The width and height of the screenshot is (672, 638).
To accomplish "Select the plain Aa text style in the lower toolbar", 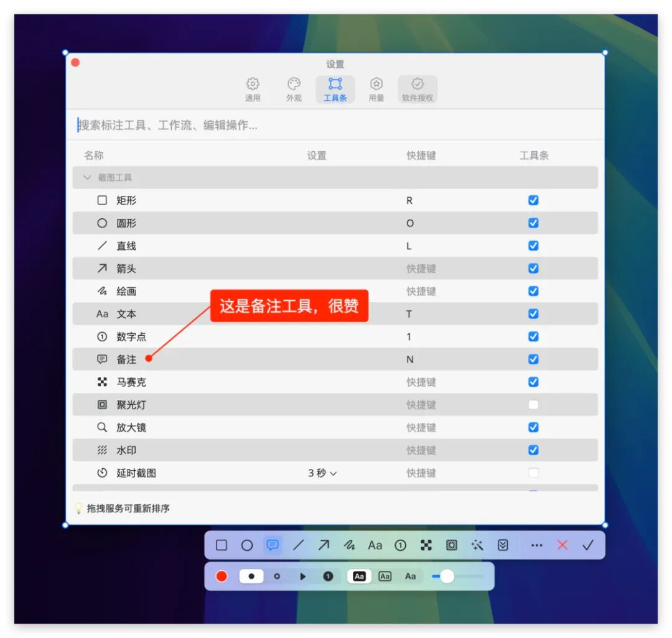I will click(x=411, y=576).
